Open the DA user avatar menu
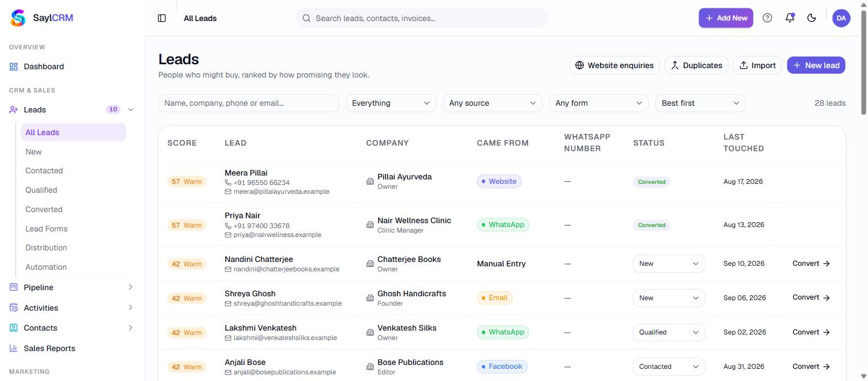The width and height of the screenshot is (868, 381). [841, 18]
